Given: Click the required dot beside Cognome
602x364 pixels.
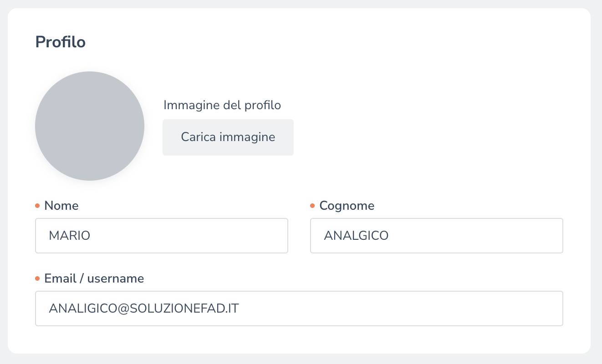Looking at the screenshot, I should tap(312, 206).
